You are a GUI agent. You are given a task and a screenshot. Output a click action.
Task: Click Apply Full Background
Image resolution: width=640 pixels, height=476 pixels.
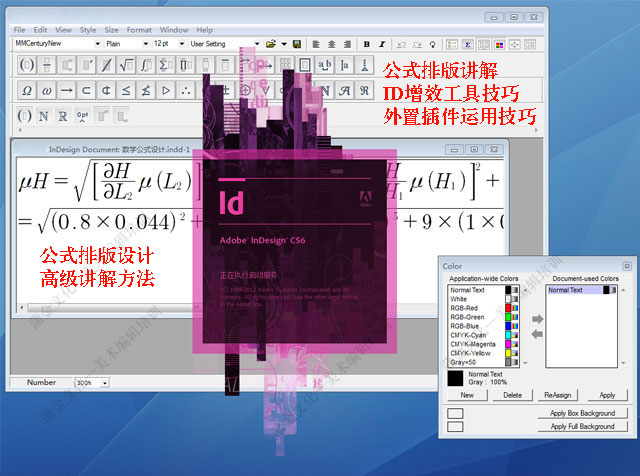582,426
